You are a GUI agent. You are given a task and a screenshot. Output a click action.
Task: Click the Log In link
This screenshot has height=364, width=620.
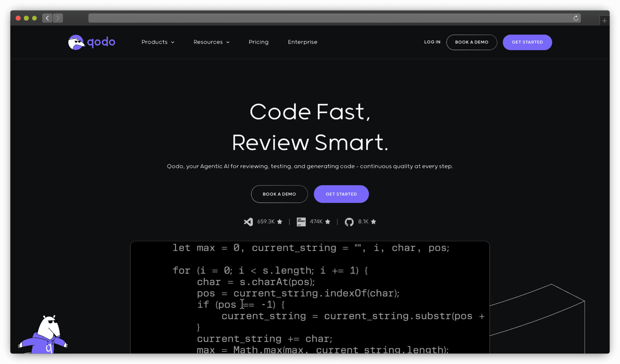(432, 42)
